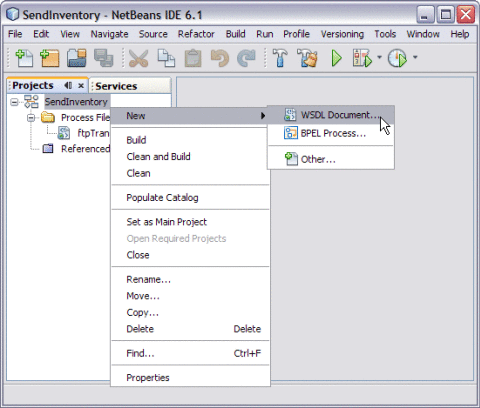
Task: Open the View menu
Action: [x=70, y=34]
